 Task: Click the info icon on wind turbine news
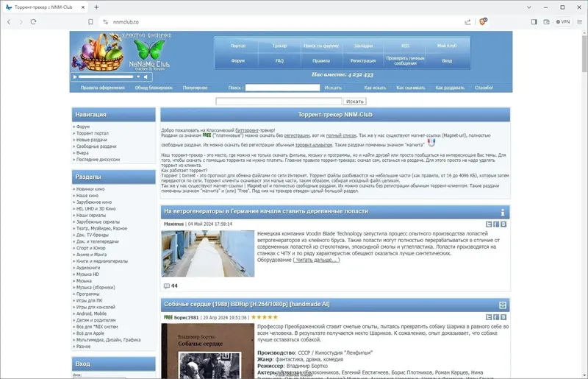tap(503, 212)
